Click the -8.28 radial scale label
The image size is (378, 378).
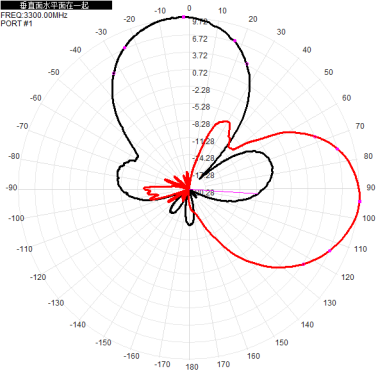[201, 124]
